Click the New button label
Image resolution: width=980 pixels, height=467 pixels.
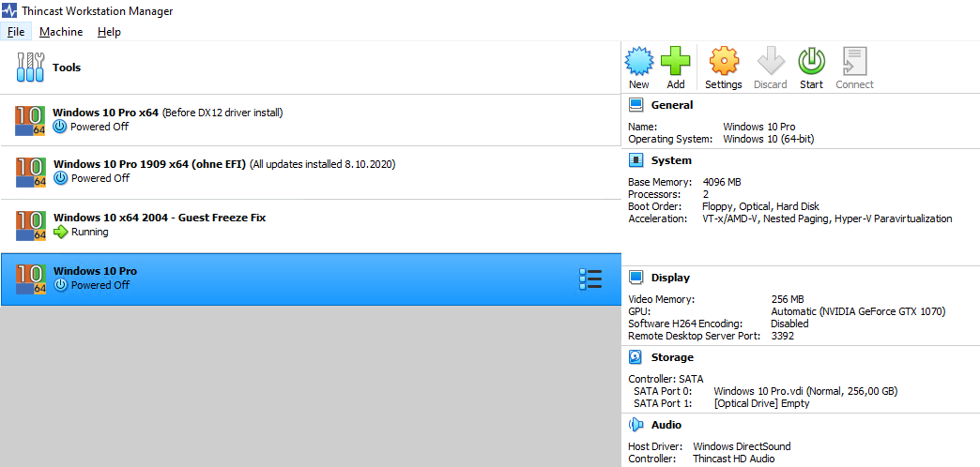click(x=638, y=84)
